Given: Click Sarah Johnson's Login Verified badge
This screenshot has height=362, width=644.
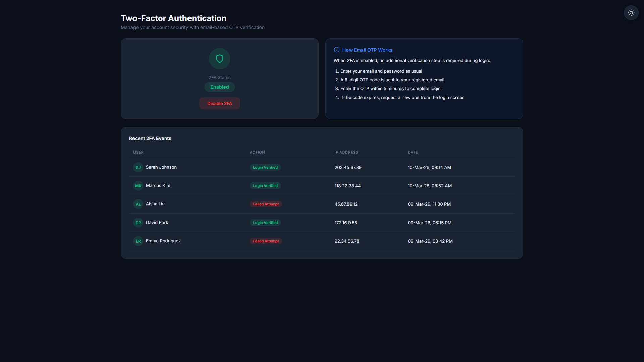Looking at the screenshot, I should [265, 167].
